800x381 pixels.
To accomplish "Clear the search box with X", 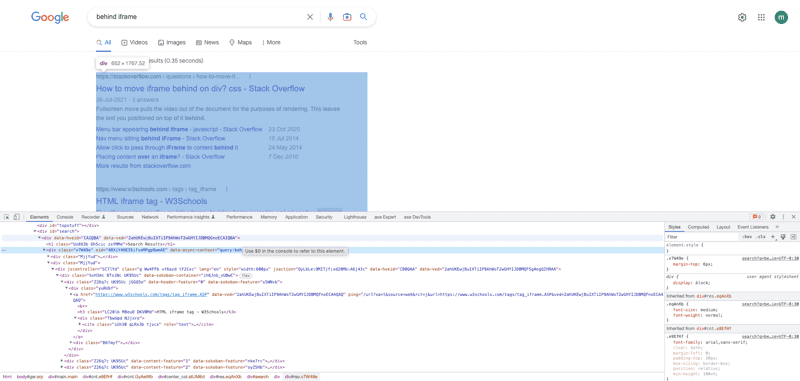I will [x=310, y=17].
